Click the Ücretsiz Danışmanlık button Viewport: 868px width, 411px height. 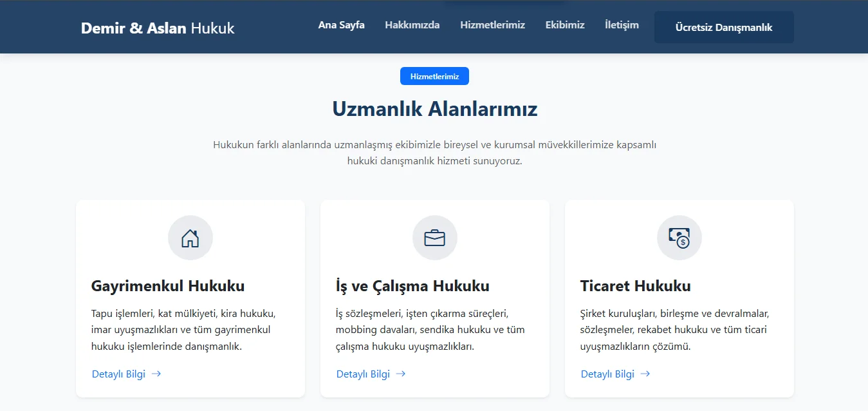pos(723,27)
